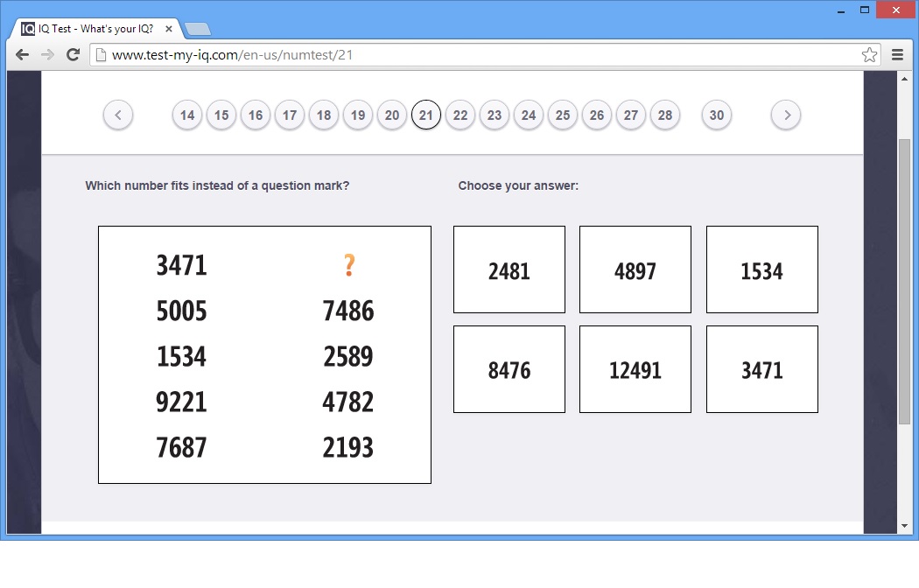This screenshot has height=588, width=919.
Task: Select answer 2481
Action: coord(509,269)
